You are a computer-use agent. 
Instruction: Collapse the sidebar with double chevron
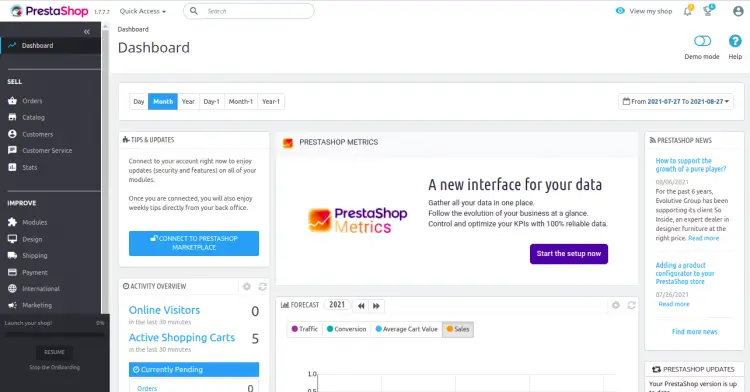87,32
